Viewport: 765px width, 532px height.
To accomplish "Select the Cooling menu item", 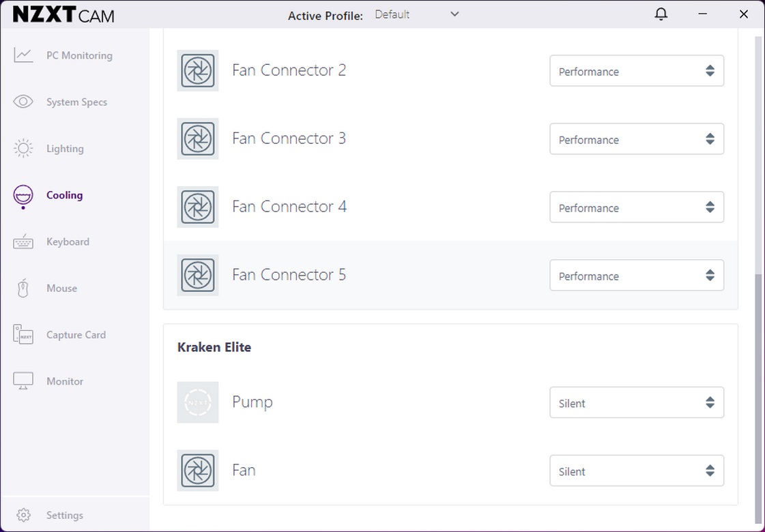I will tap(64, 195).
